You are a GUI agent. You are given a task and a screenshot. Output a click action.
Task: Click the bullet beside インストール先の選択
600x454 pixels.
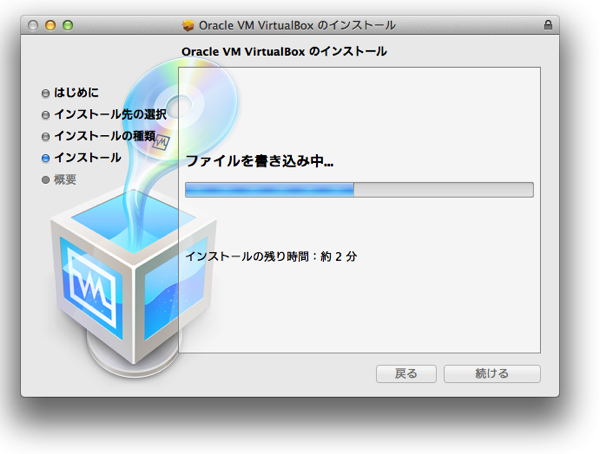pos(46,115)
